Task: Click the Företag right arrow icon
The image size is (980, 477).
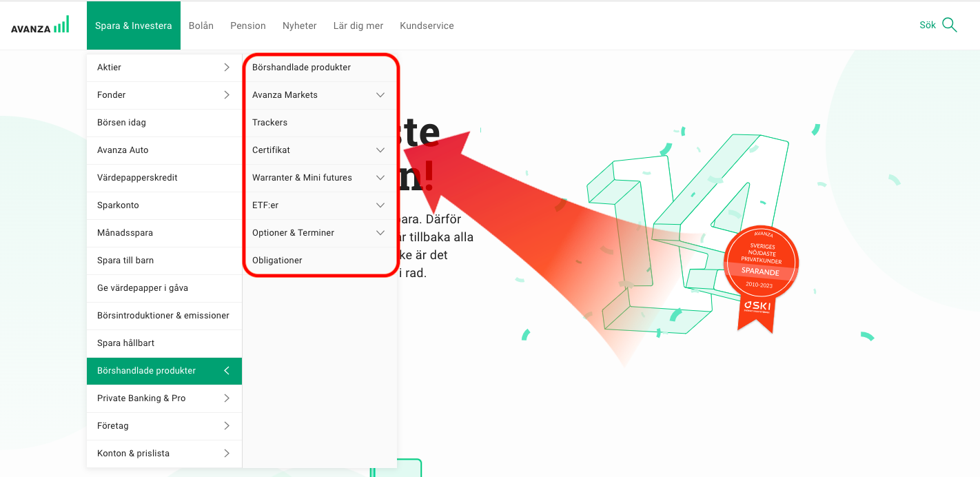Action: pos(227,426)
